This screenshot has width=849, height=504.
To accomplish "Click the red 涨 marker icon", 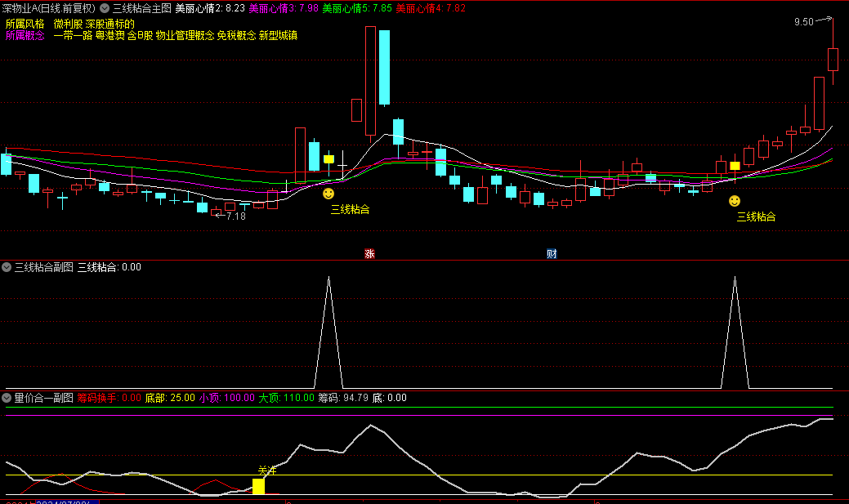I will coord(369,254).
